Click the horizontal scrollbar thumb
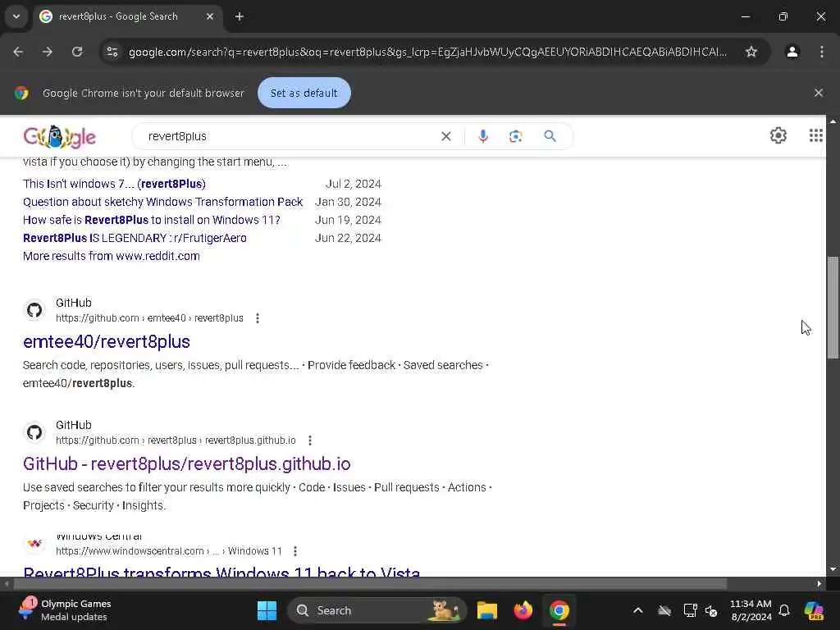This screenshot has height=630, width=840. click(370, 583)
